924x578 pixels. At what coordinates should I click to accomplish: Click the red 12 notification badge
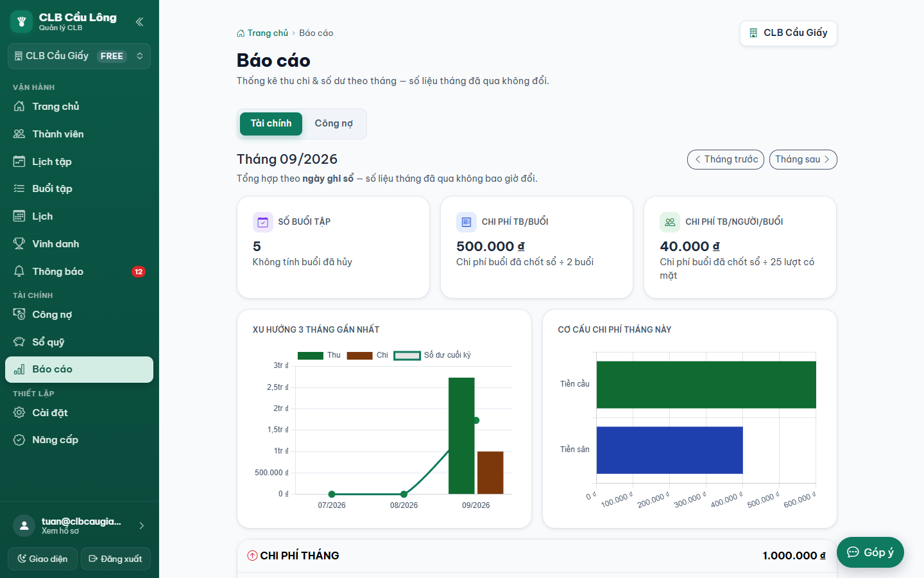(139, 272)
